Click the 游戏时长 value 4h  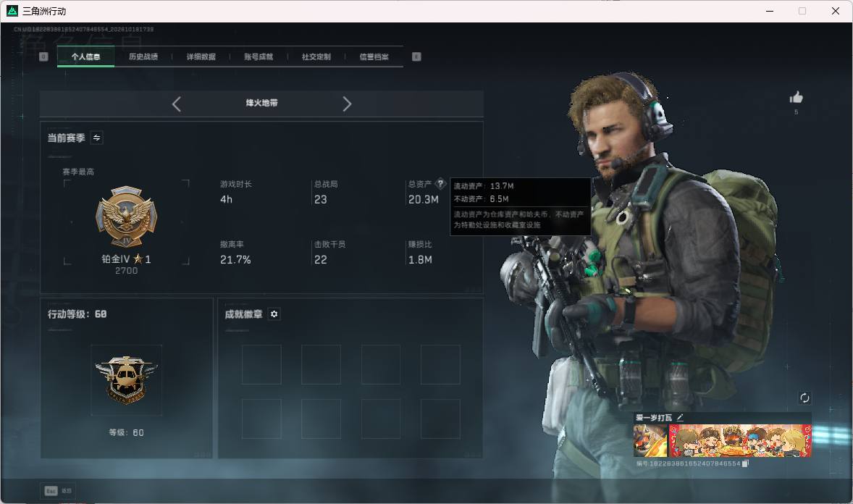pos(227,200)
